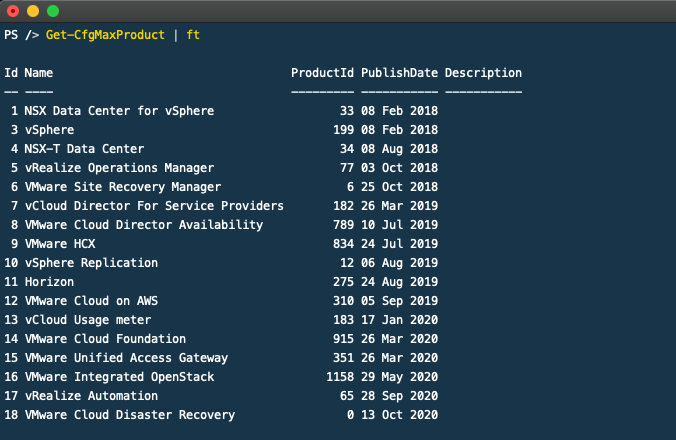
Task: Click the Get-CfgMaxProduct command text
Action: pos(105,35)
